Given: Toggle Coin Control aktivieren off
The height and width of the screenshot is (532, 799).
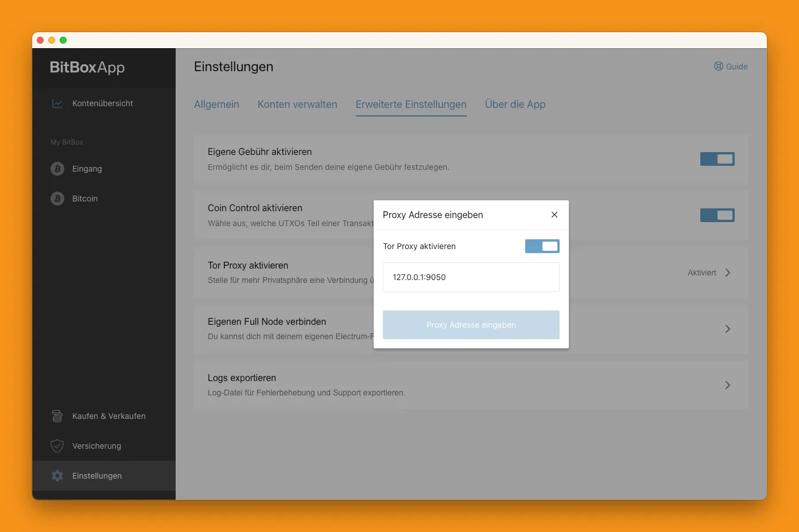Looking at the screenshot, I should point(717,215).
